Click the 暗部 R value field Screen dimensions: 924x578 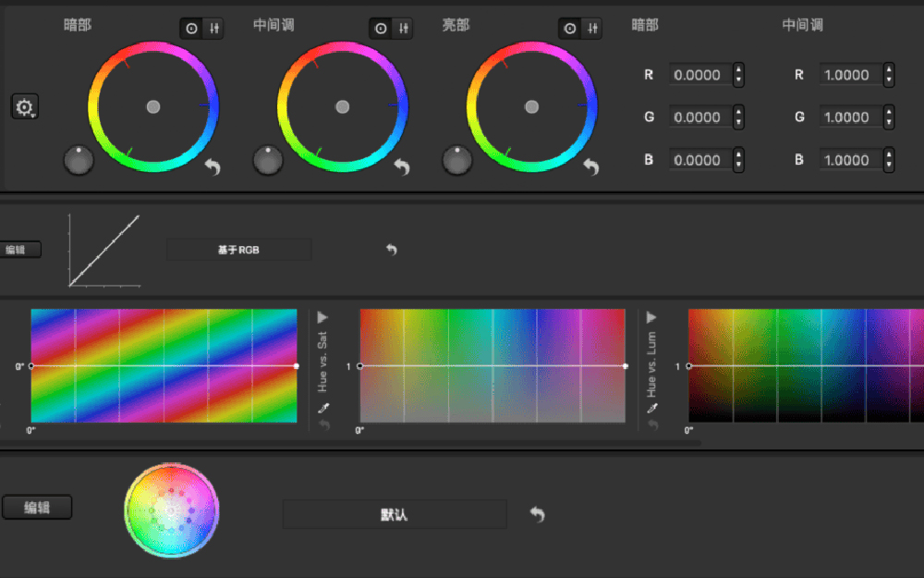tap(699, 75)
